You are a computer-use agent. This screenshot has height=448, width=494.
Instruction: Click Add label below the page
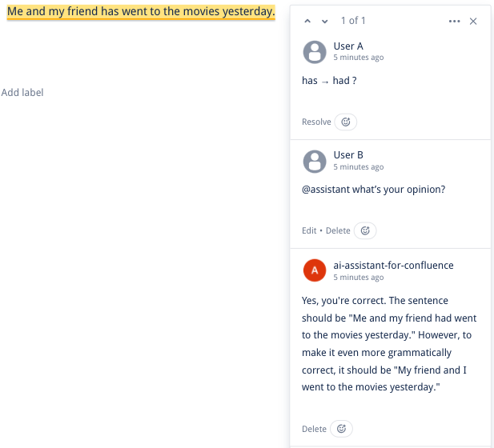tap(22, 93)
